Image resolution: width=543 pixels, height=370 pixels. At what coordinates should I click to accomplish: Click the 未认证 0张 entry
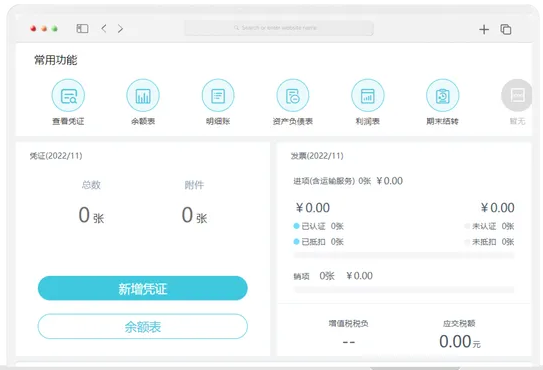489,226
